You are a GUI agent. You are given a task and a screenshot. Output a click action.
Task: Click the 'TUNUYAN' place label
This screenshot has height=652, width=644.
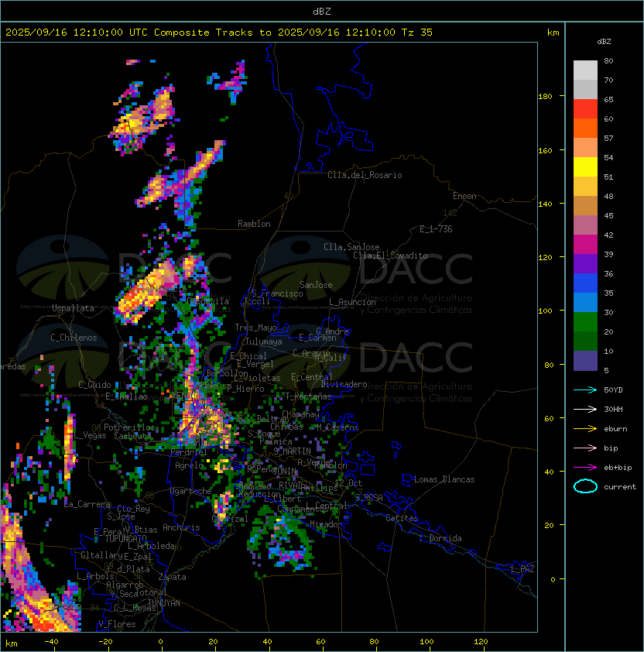point(164,603)
